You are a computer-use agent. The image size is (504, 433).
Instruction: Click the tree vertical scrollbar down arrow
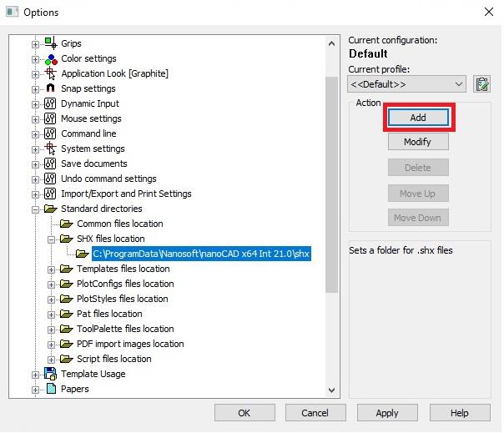332,390
